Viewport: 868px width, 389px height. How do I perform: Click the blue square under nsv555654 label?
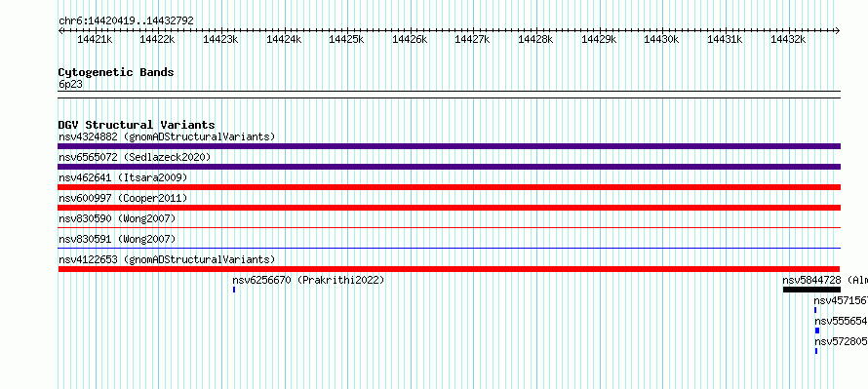pos(817,331)
